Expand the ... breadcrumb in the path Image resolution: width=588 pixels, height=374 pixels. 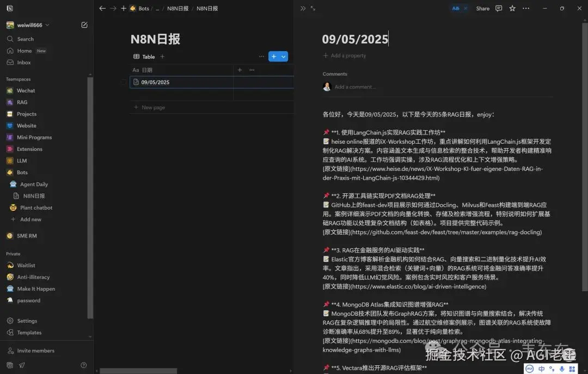157,8
